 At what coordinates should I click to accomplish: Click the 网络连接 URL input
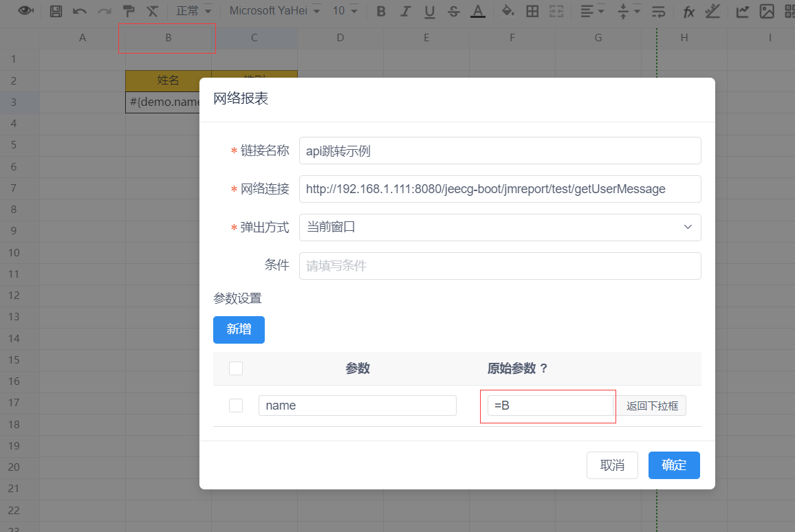click(x=500, y=189)
